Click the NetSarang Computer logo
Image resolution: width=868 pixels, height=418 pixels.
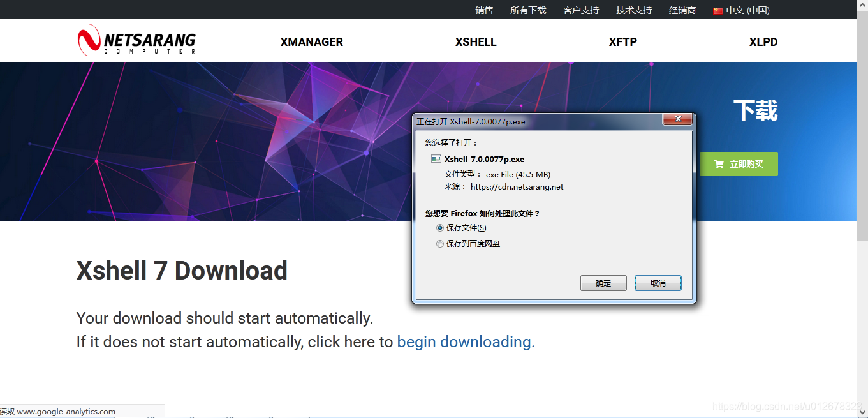pos(136,40)
